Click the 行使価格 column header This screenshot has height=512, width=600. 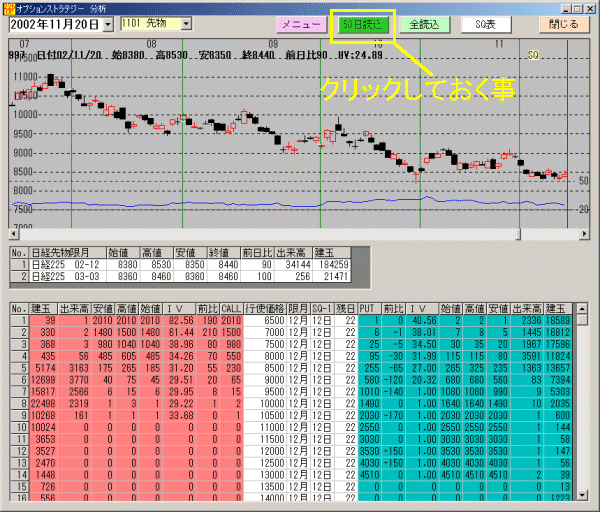coord(265,308)
